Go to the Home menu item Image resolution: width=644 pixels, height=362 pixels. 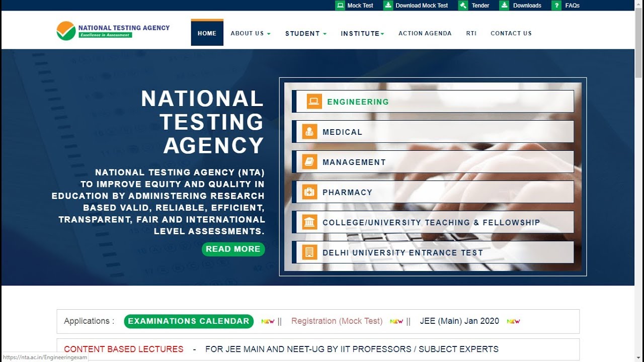[207, 33]
